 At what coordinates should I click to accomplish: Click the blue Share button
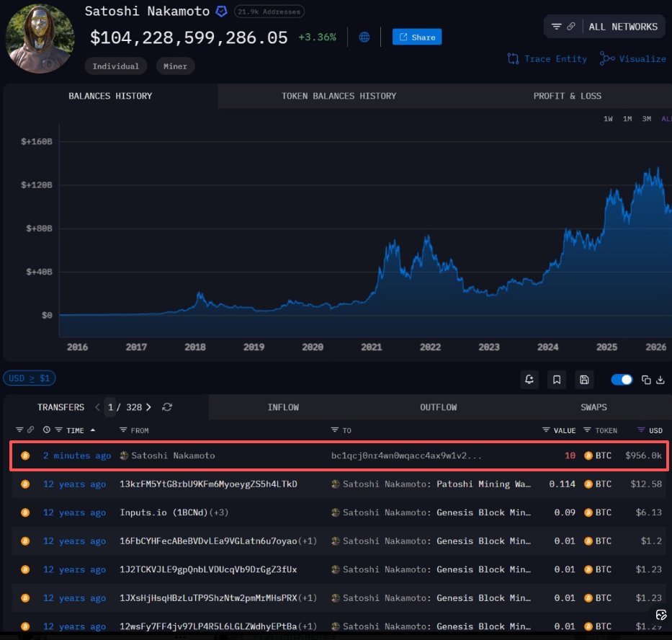pyautogui.click(x=417, y=37)
